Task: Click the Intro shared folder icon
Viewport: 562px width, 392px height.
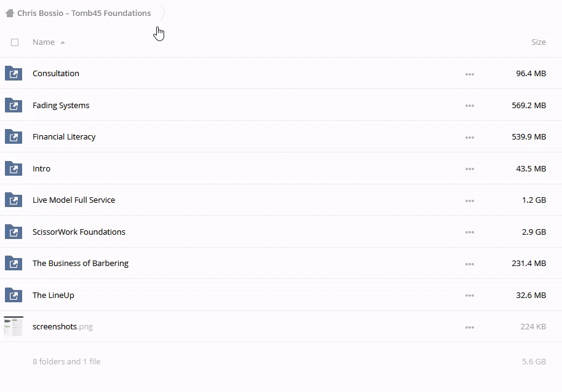Action: (x=14, y=168)
